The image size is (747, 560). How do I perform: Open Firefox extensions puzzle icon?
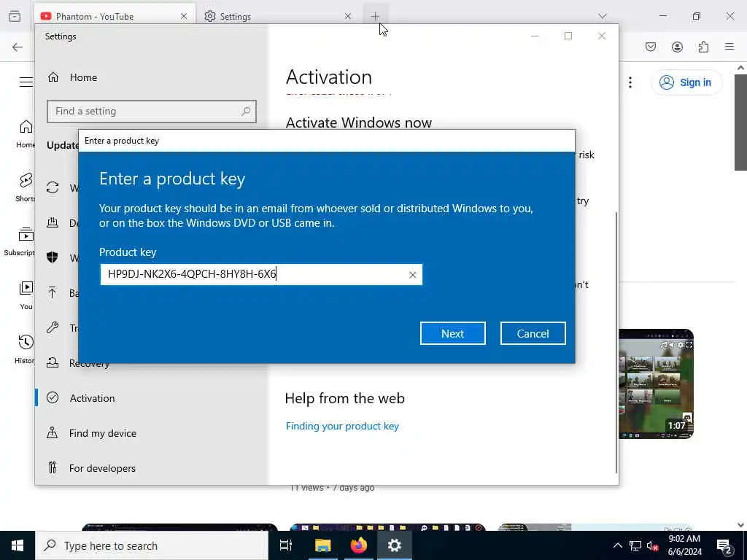click(704, 47)
